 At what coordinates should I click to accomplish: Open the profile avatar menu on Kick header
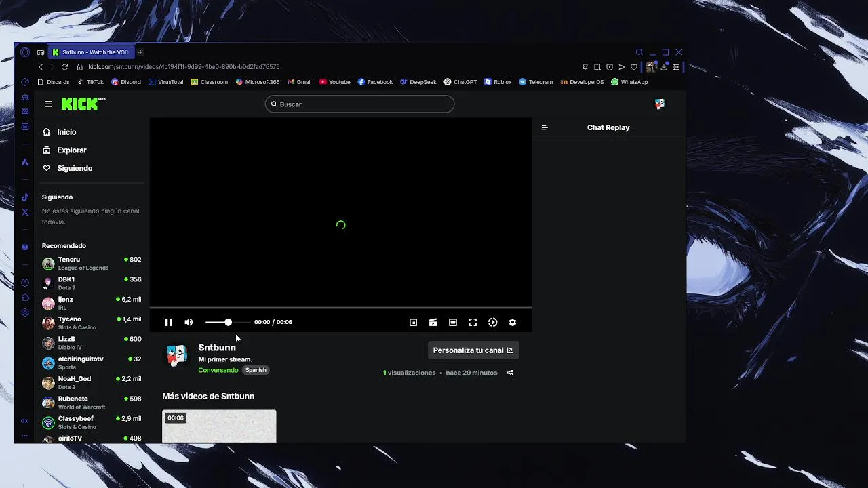coord(660,104)
